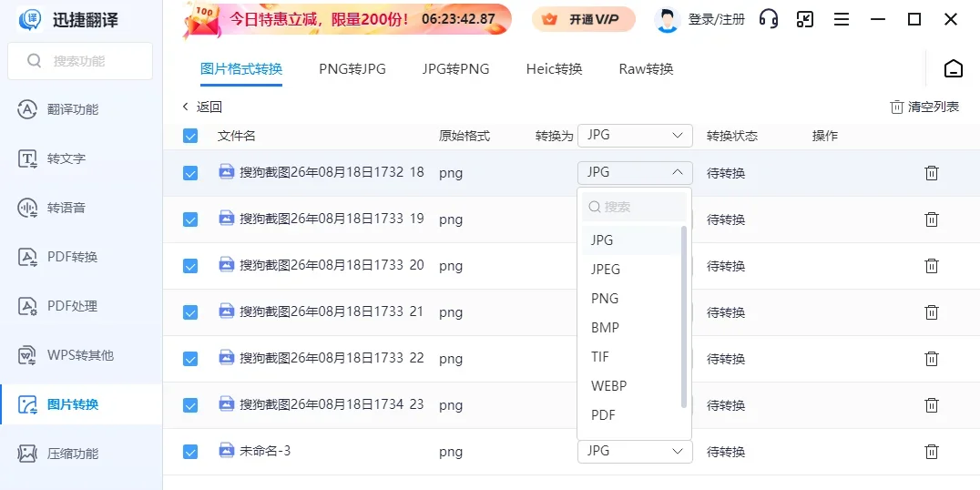The width and height of the screenshot is (980, 490).
Task: Click 登录/注册 link
Action: tap(717, 19)
